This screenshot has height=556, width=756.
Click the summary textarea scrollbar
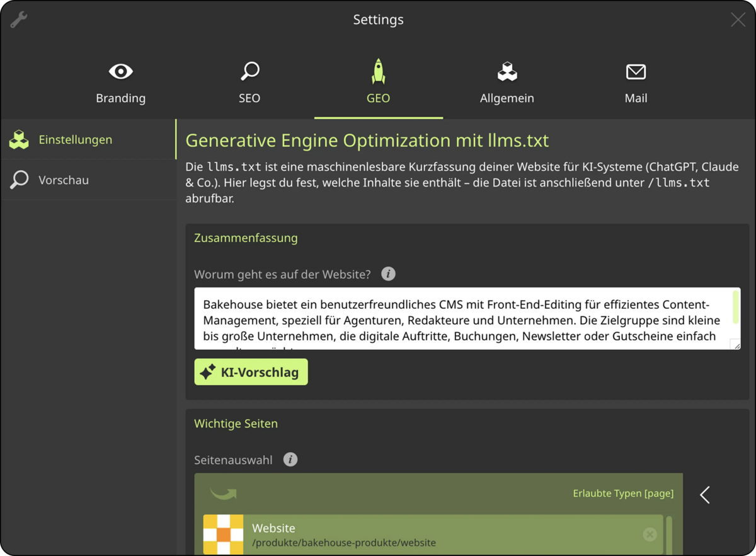(735, 307)
